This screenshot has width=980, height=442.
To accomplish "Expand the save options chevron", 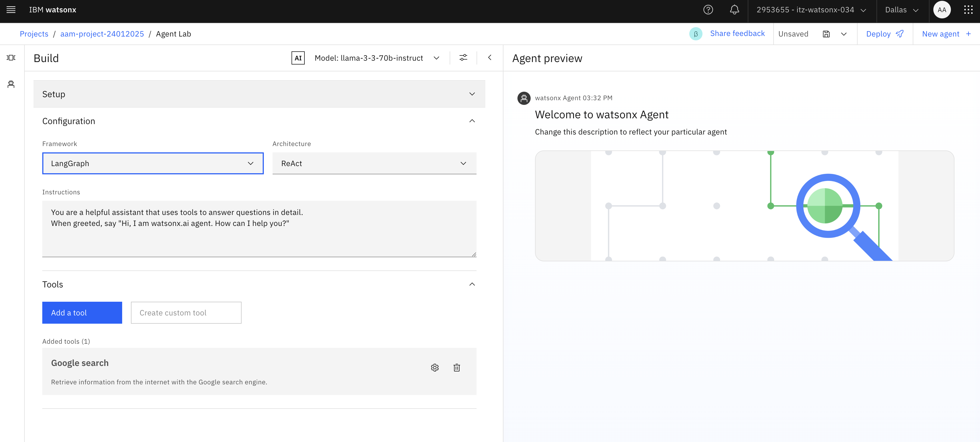I will [844, 34].
